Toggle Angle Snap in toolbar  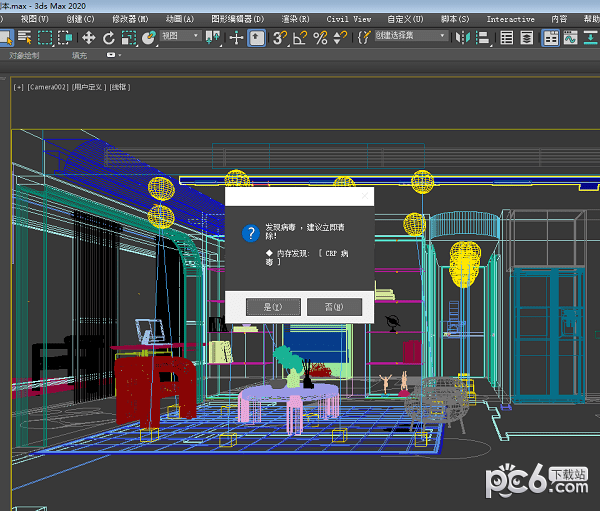301,37
